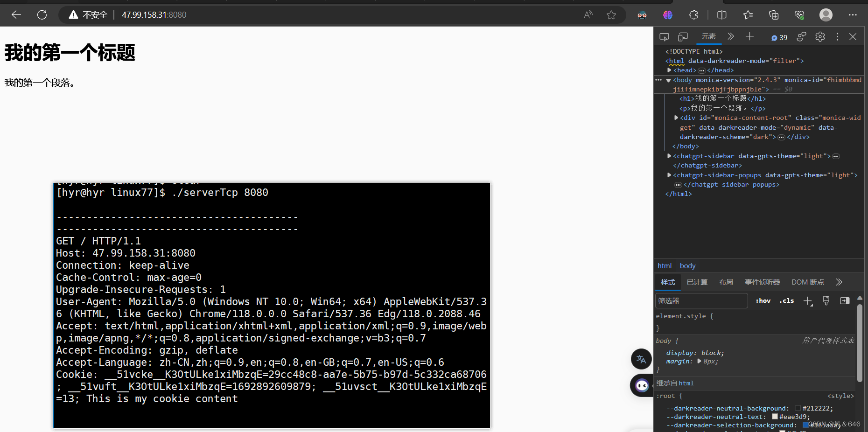Click the 筛选器 styles filter field

click(x=701, y=301)
